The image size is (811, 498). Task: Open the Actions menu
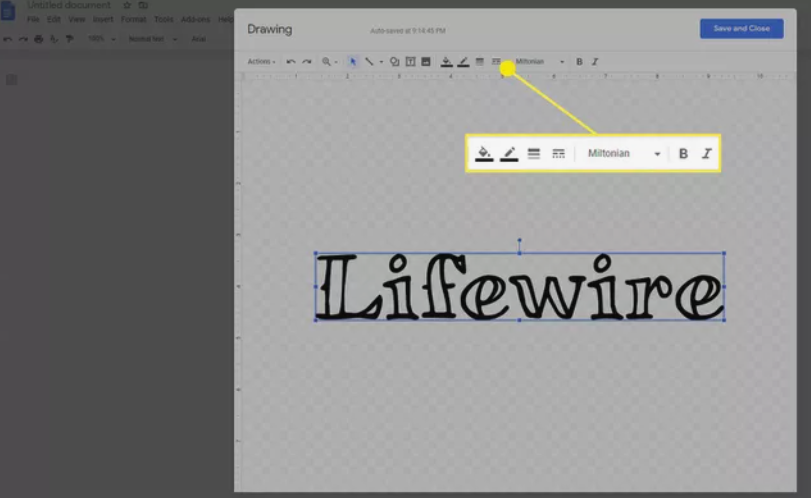[261, 62]
